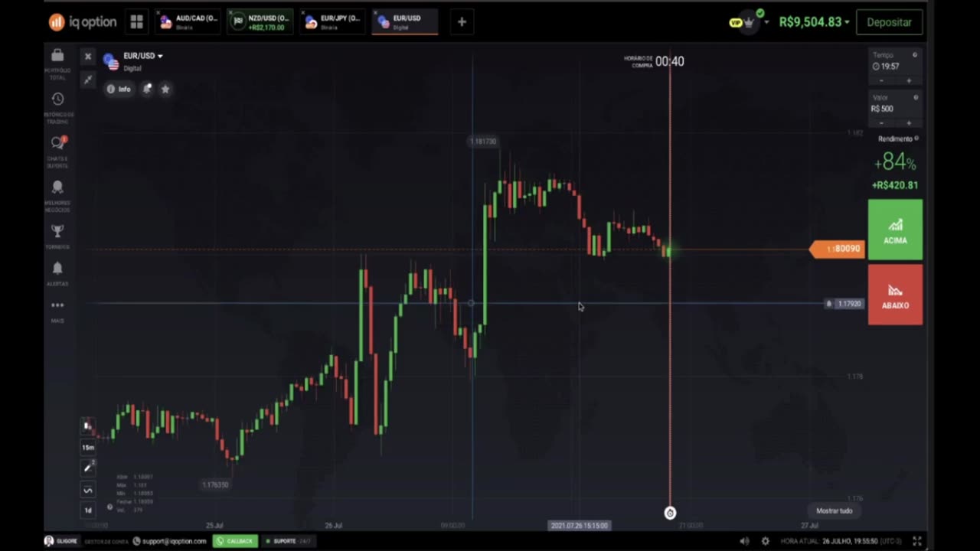980x551 pixels.
Task: Close the EUR/JPY tab
Action: [303, 13]
